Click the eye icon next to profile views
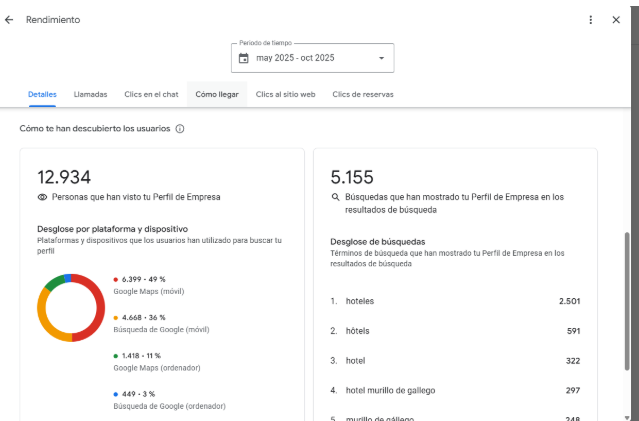This screenshot has width=639, height=421. click(x=42, y=198)
